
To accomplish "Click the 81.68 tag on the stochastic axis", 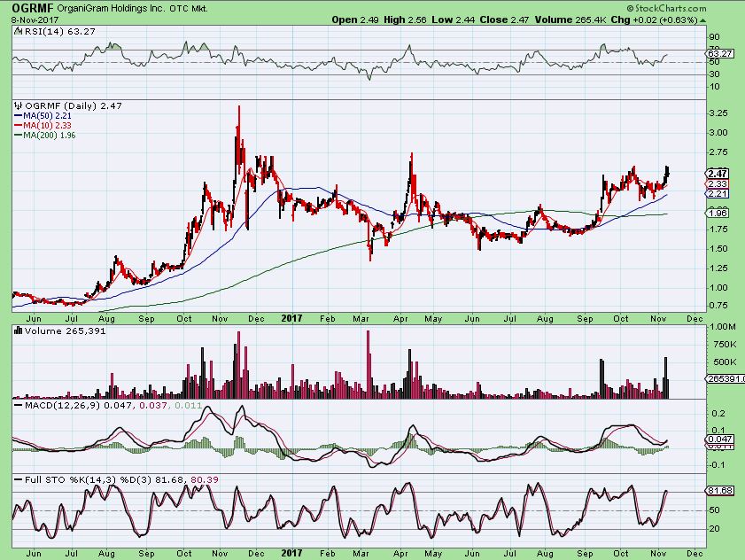I will [720, 490].
